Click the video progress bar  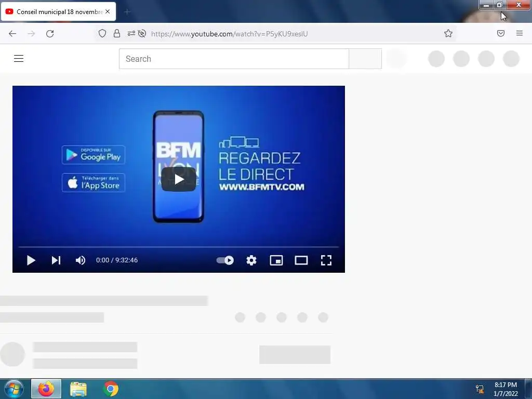pyautogui.click(x=179, y=247)
